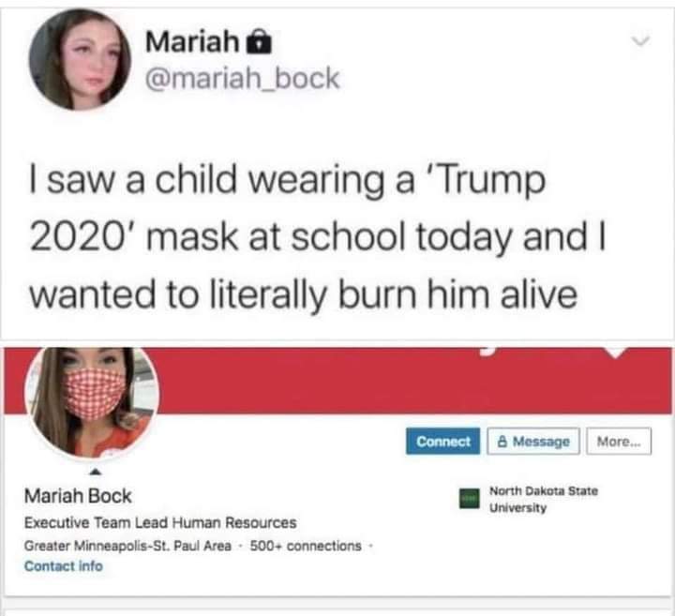Click the Mariah display name
This screenshot has width=675, height=616.
pos(192,41)
